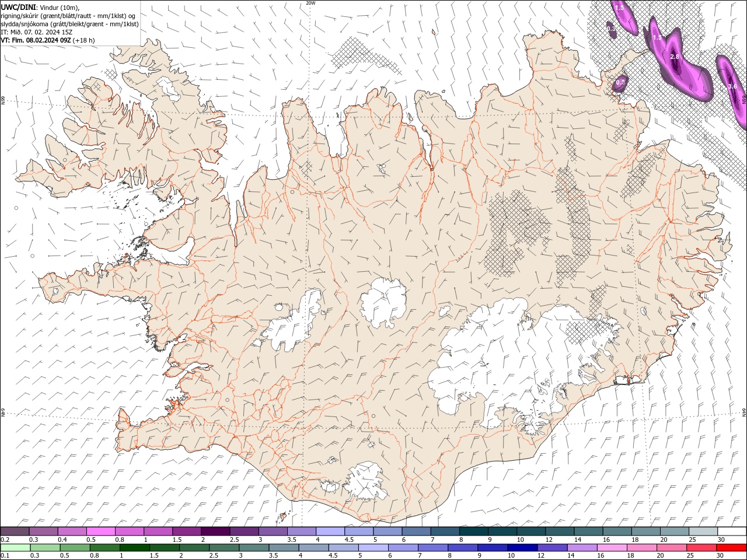Click the bright magenta 0.5 swatch in the top legend row

click(x=100, y=531)
